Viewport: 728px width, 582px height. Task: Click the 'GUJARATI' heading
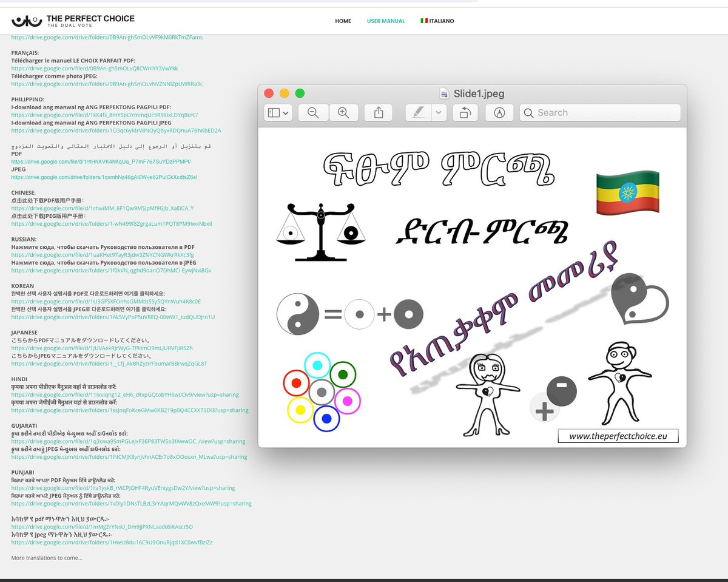pyautogui.click(x=24, y=426)
